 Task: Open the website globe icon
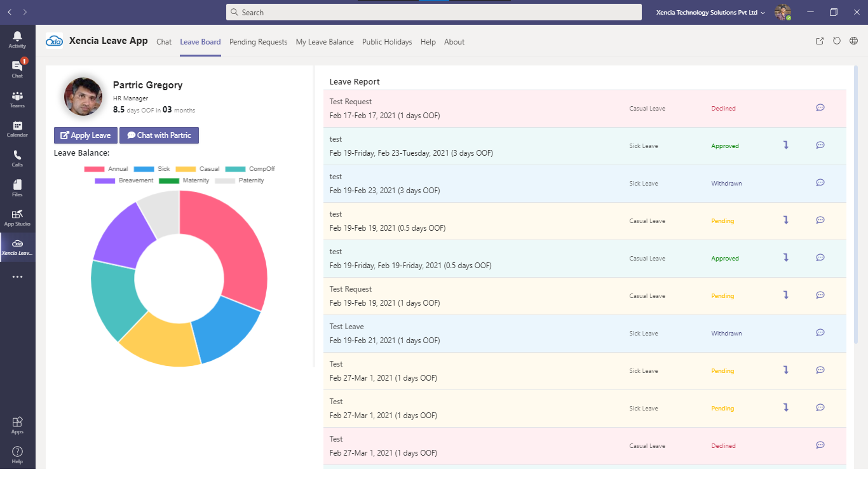855,40
